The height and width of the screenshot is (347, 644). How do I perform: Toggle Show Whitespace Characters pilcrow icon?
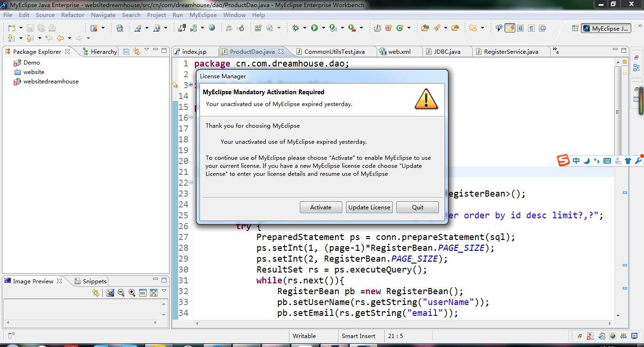[531, 28]
